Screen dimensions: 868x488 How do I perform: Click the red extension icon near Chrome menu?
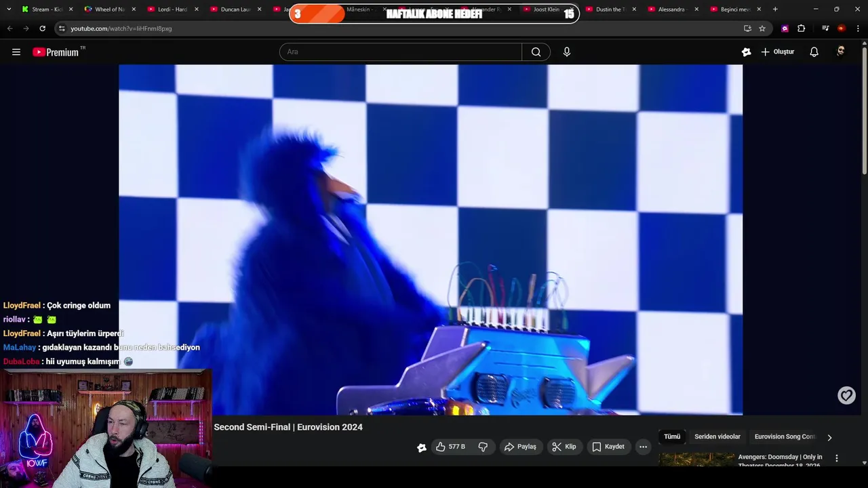(842, 28)
